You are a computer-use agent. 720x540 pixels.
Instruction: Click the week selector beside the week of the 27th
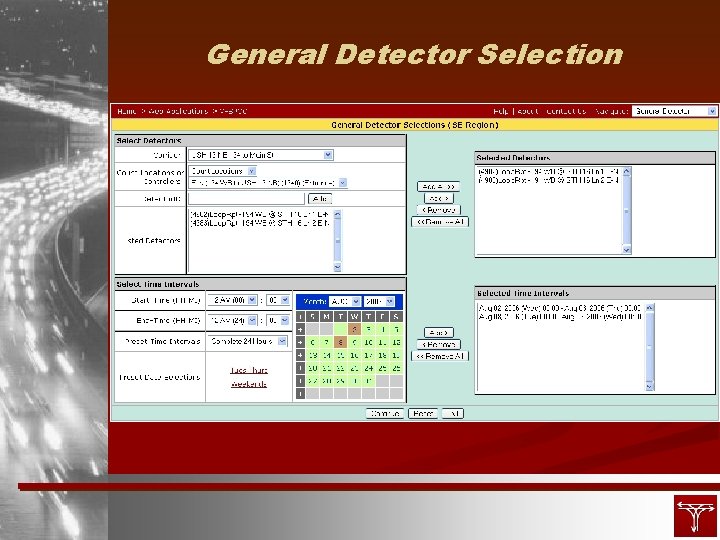click(x=300, y=381)
